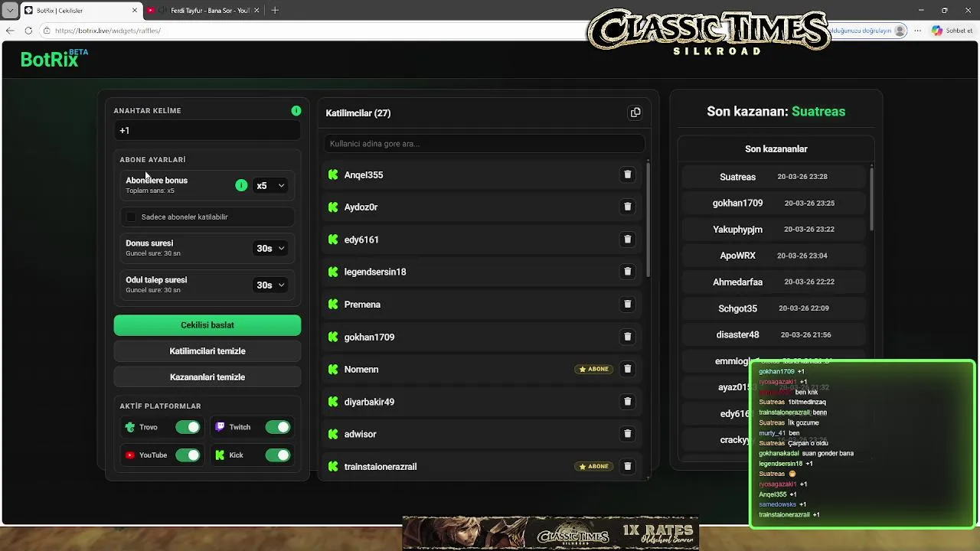The height and width of the screenshot is (551, 980).
Task: Click trash icon next to edy6161
Action: pyautogui.click(x=627, y=240)
